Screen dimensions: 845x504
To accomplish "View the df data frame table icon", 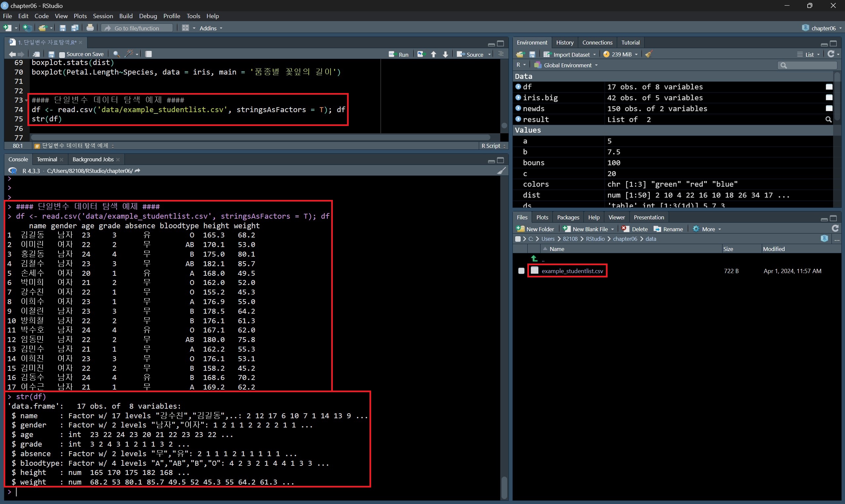I will tap(829, 87).
